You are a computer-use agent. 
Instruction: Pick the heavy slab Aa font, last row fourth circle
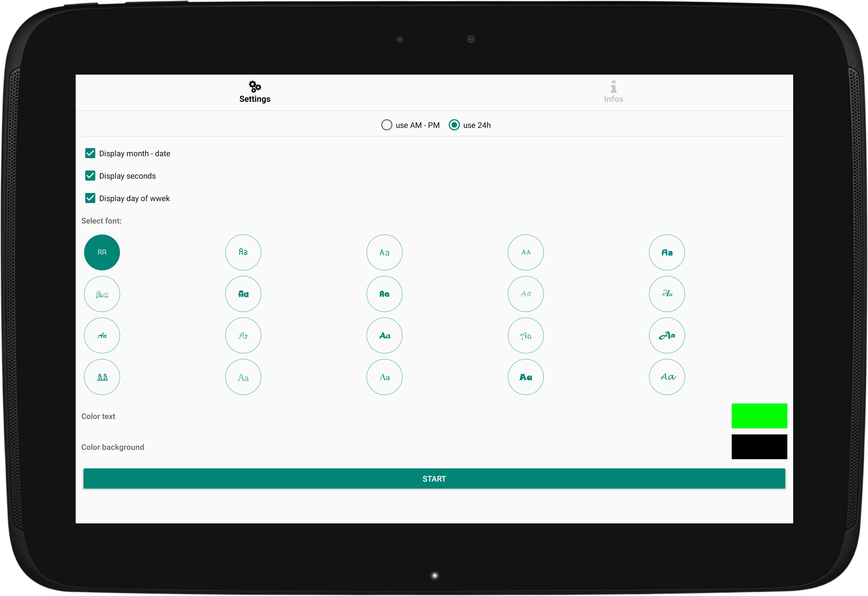point(526,377)
